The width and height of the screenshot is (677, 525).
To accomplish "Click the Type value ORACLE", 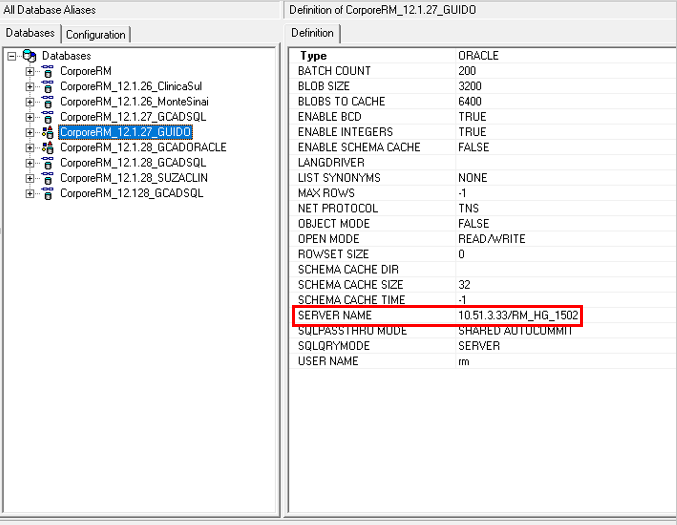I will [478, 56].
